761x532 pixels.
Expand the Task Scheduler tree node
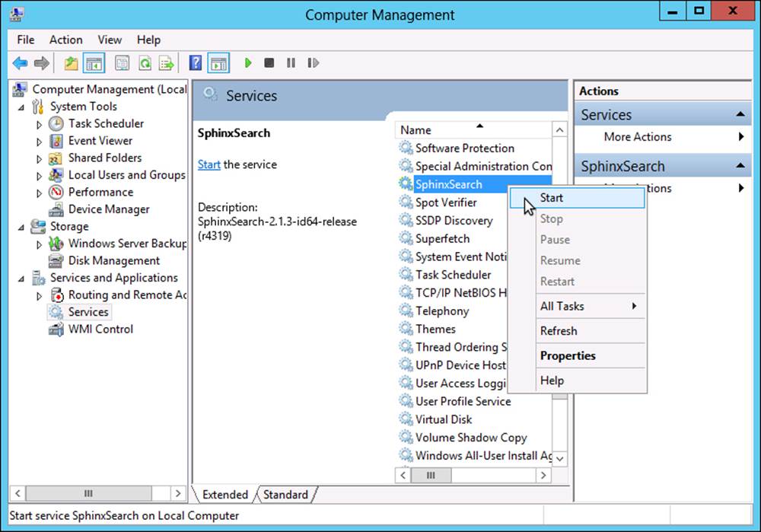click(x=40, y=125)
